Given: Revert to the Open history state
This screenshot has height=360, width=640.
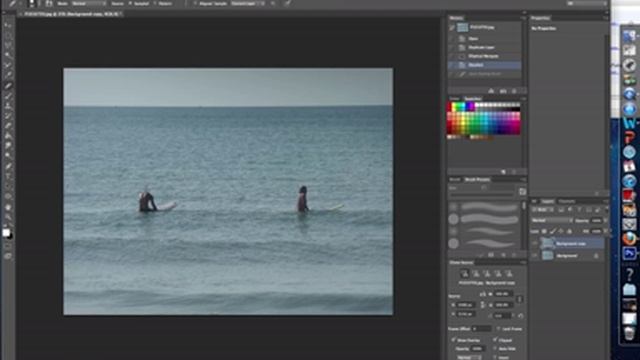Looking at the screenshot, I should [x=485, y=38].
